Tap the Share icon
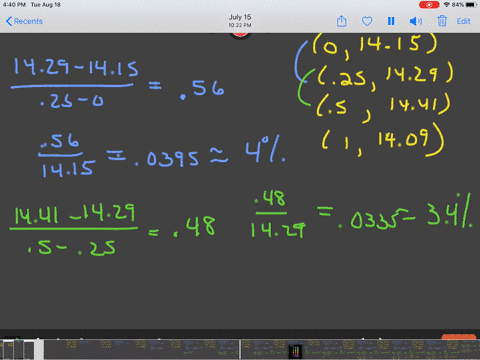The height and width of the screenshot is (360, 480). 341,21
